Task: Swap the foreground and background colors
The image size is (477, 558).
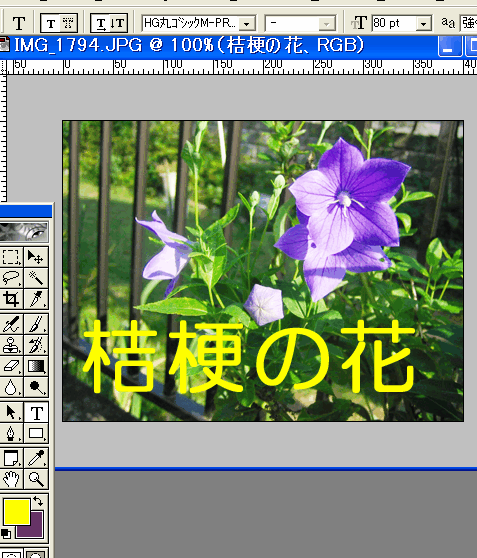Action: [38, 501]
